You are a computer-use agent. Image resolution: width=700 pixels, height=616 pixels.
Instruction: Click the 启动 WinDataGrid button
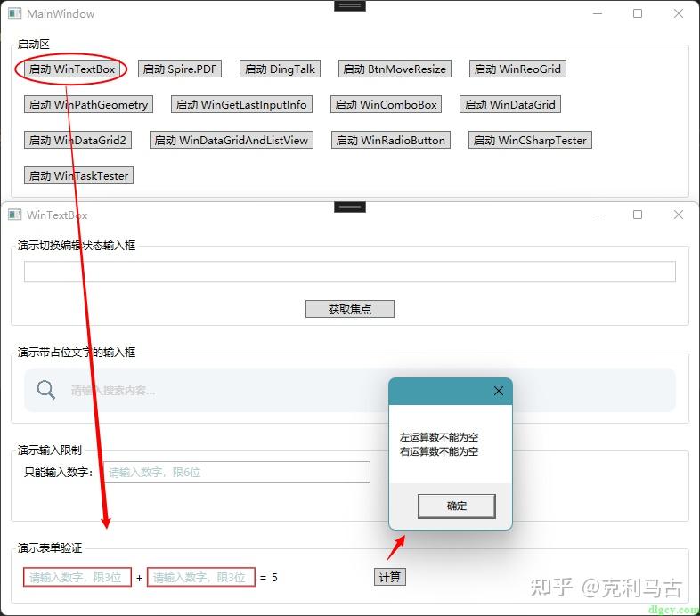[x=510, y=104]
